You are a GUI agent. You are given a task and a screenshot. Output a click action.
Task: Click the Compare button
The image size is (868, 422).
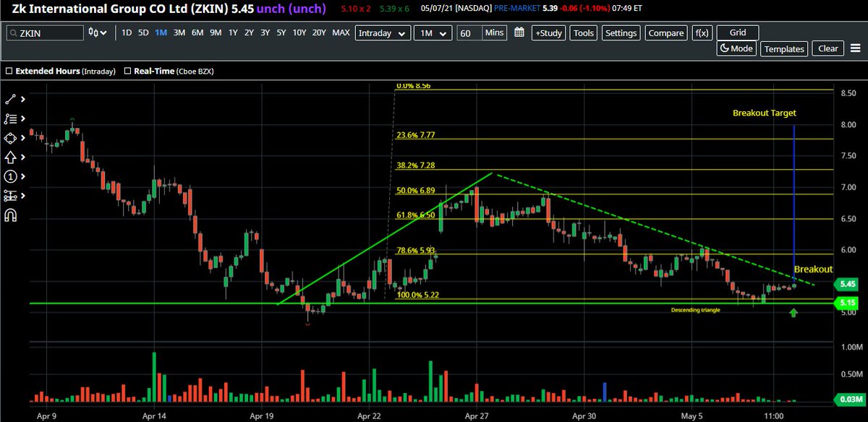666,33
